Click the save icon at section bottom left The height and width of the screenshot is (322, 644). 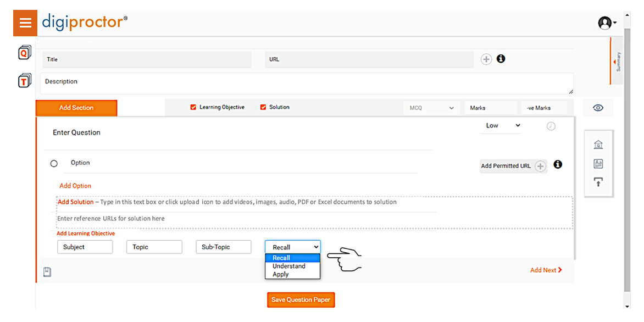pos(47,271)
